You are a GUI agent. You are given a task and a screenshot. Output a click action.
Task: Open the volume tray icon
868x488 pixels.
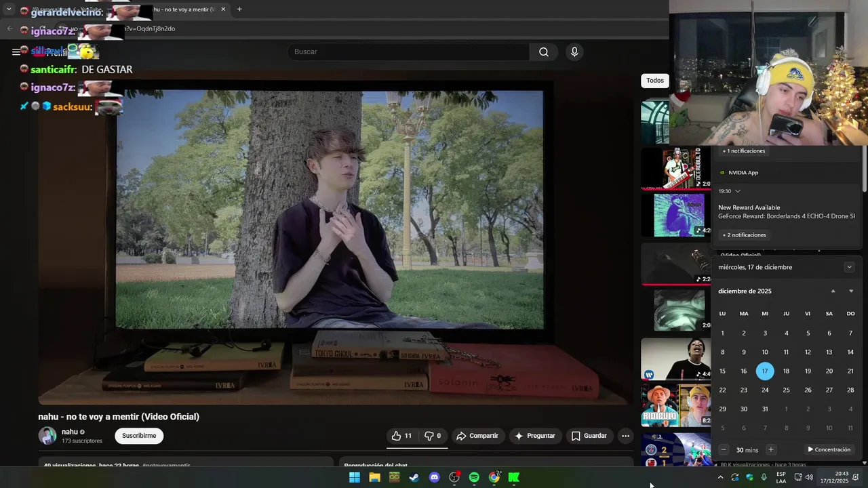point(809,477)
